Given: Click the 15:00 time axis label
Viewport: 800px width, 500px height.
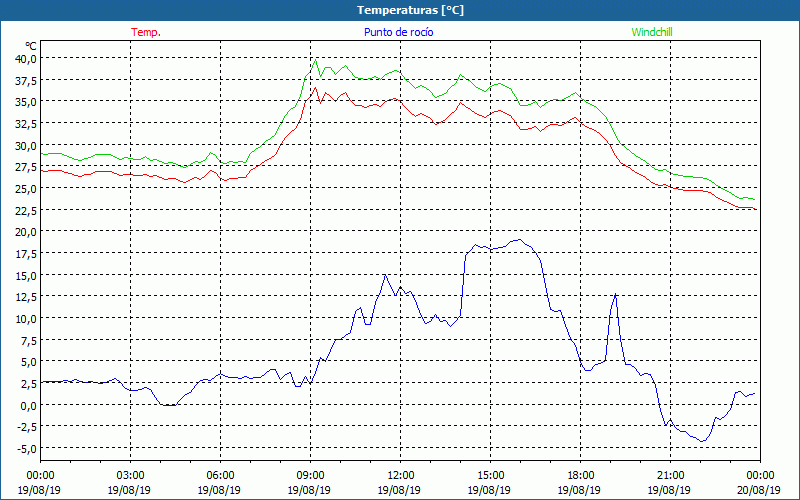Looking at the screenshot, I should [490, 476].
